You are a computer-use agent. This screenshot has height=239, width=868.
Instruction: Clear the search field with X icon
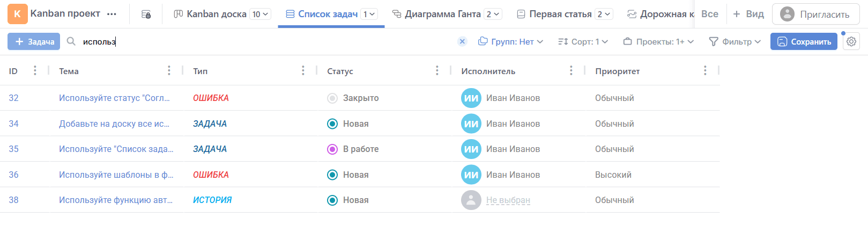(x=462, y=41)
